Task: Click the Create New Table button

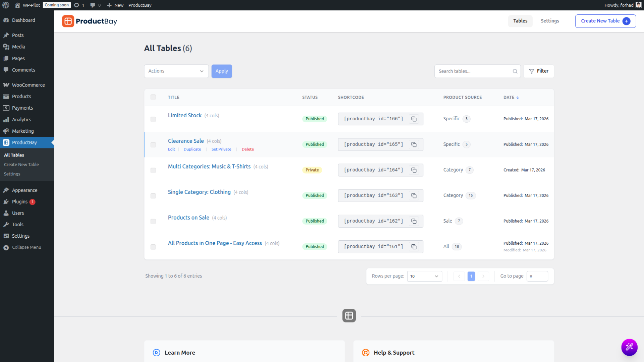Action: 605,21
